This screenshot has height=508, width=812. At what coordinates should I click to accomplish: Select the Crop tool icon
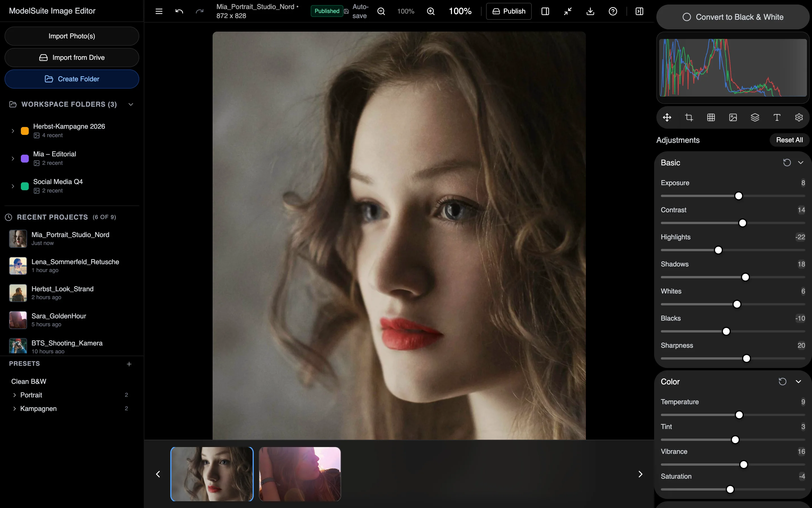[x=689, y=117]
